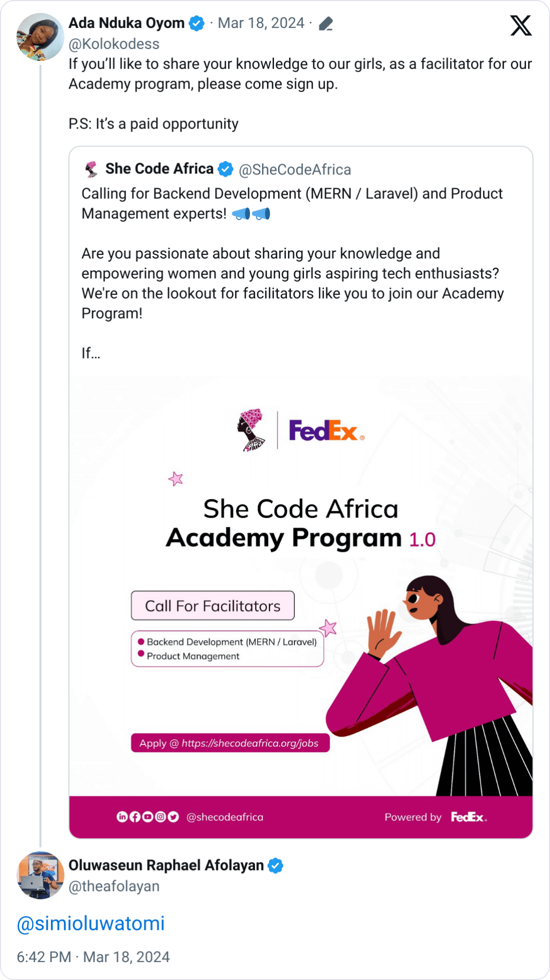
Task: Click the X logo in the top corner
Action: [x=521, y=24]
